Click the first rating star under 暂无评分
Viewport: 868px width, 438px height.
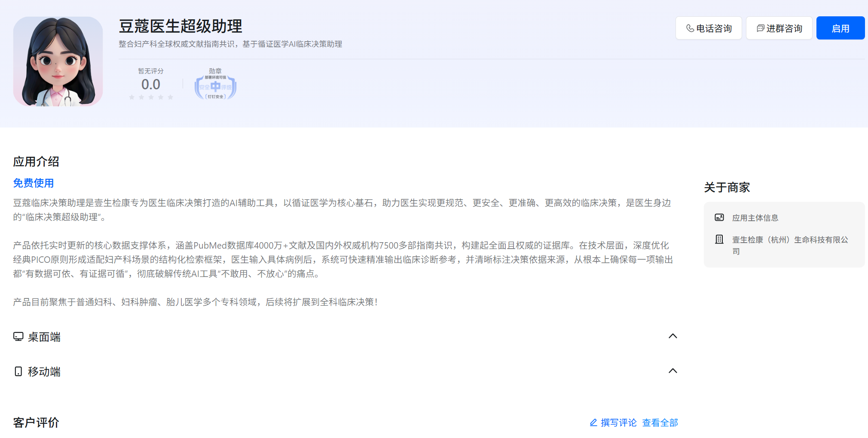pos(132,97)
